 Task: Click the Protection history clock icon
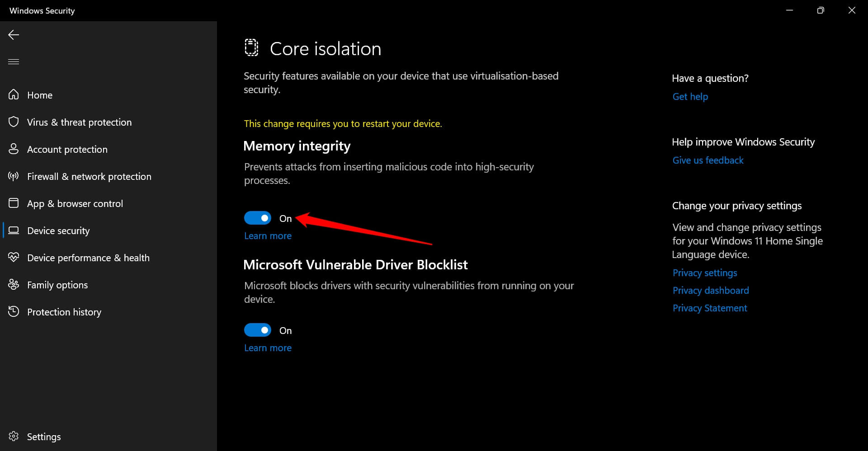(14, 311)
